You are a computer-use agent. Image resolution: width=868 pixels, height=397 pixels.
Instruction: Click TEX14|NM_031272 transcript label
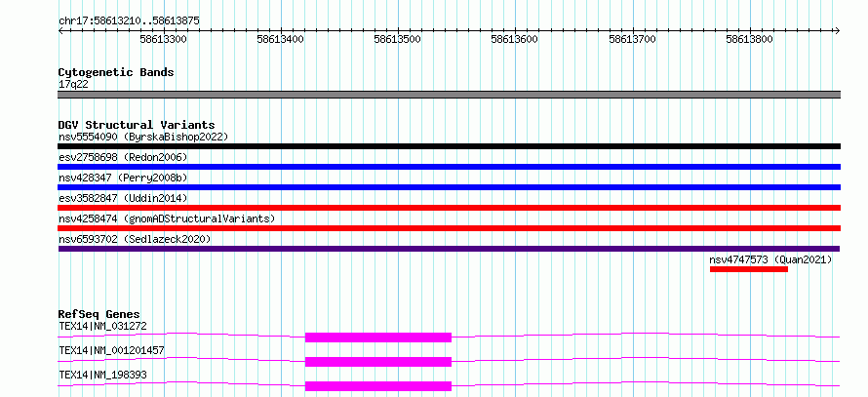click(102, 326)
